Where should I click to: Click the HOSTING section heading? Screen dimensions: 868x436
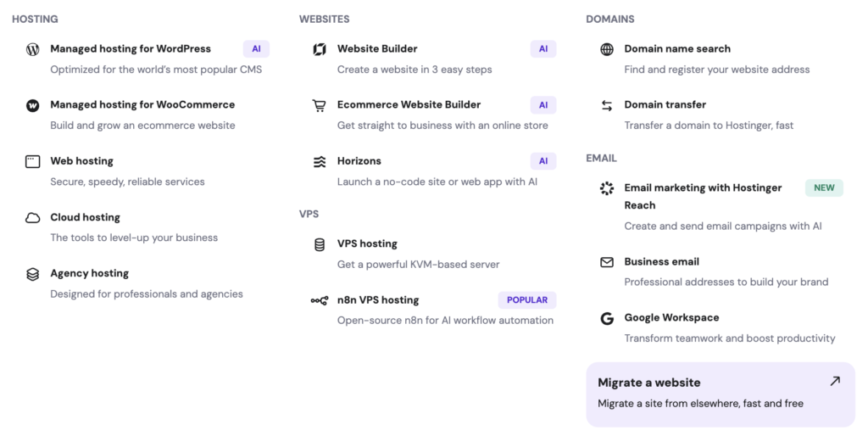35,19
